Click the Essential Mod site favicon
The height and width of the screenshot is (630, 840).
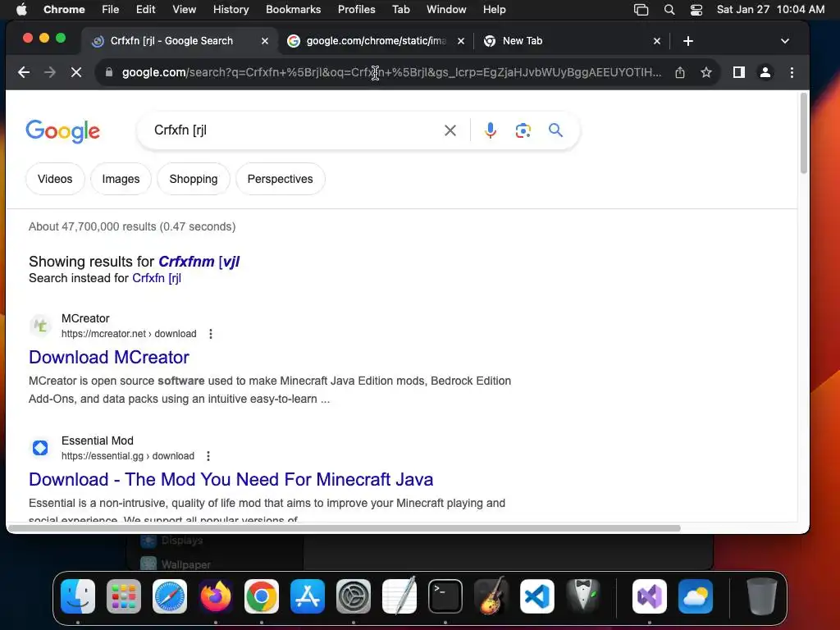coord(40,447)
